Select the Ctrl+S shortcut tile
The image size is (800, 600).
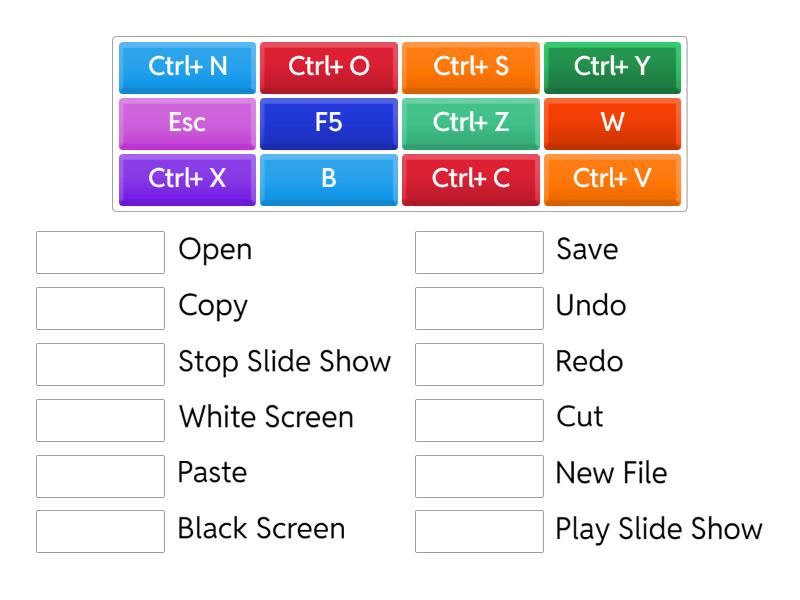coord(470,67)
